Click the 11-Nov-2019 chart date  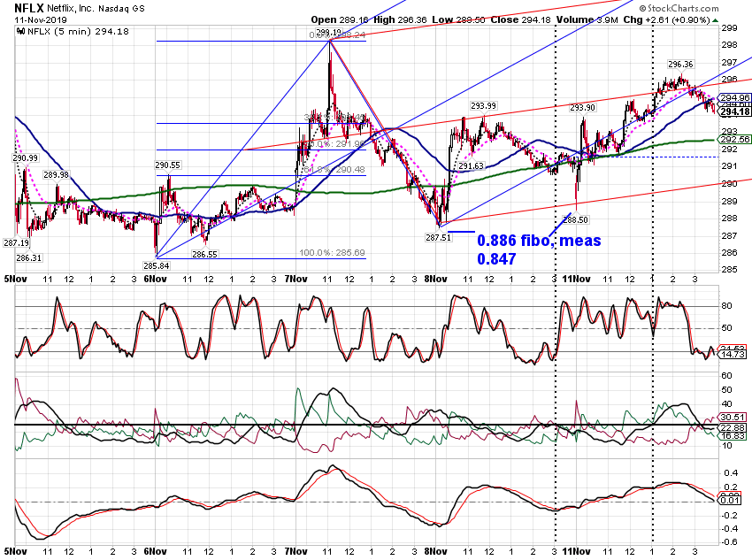pos(41,20)
